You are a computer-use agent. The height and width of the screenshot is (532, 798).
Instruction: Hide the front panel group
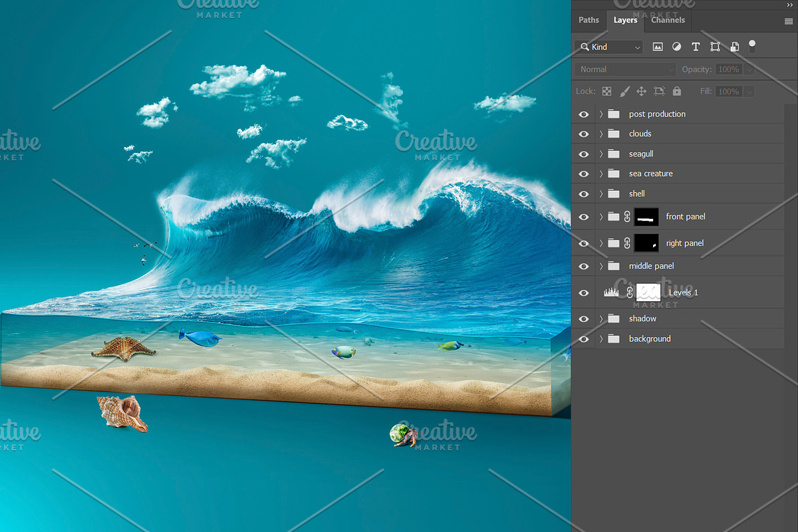(x=584, y=217)
